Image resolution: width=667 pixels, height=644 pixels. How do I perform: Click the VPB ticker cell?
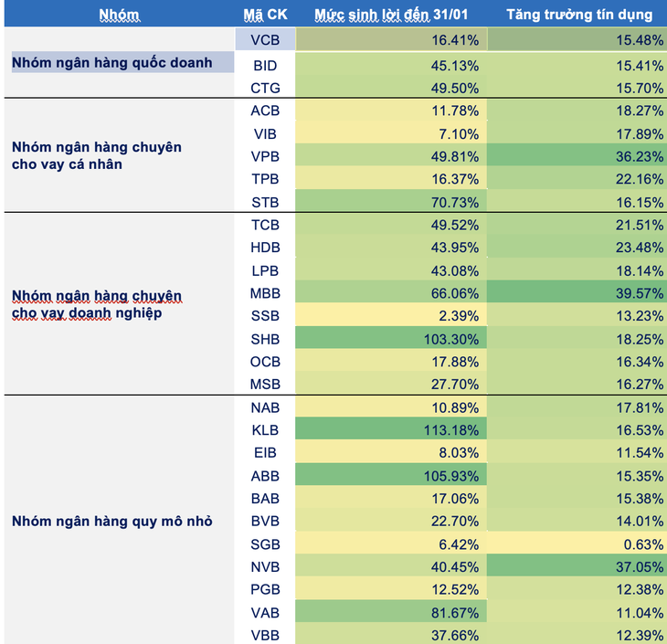pos(265,155)
